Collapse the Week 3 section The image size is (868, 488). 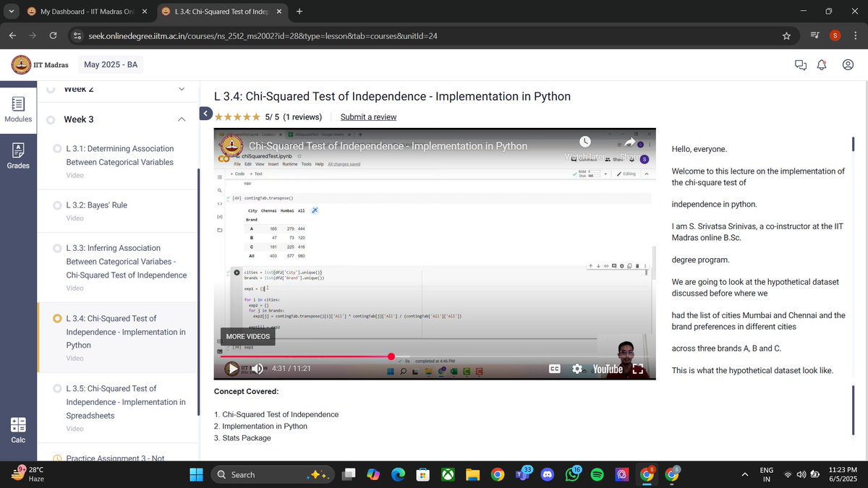[182, 119]
